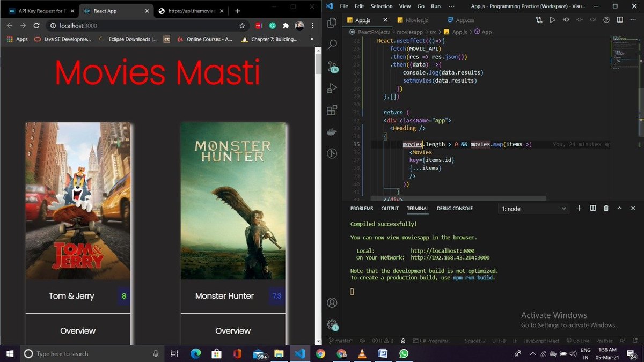Click the Grammarly extension icon in Chrome
Viewport: 644px width, 362px height.
273,25
